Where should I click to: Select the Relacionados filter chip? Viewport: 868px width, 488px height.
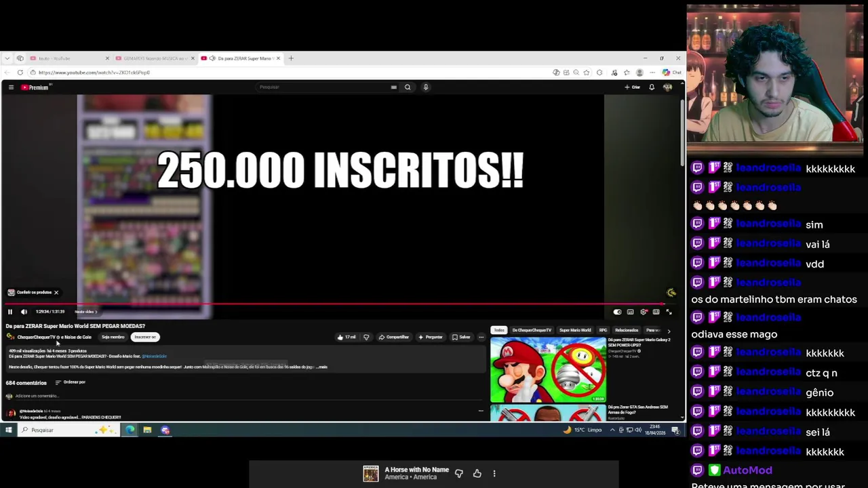[x=627, y=330]
